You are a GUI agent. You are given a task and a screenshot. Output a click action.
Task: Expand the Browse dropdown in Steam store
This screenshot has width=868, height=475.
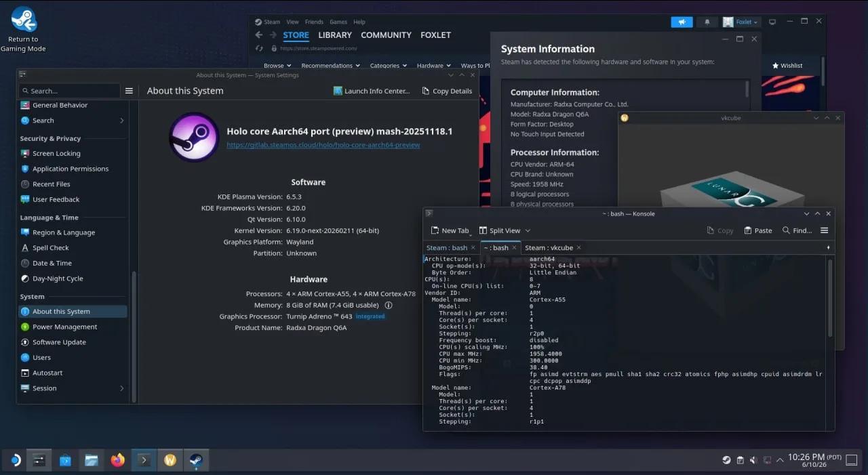click(x=277, y=66)
